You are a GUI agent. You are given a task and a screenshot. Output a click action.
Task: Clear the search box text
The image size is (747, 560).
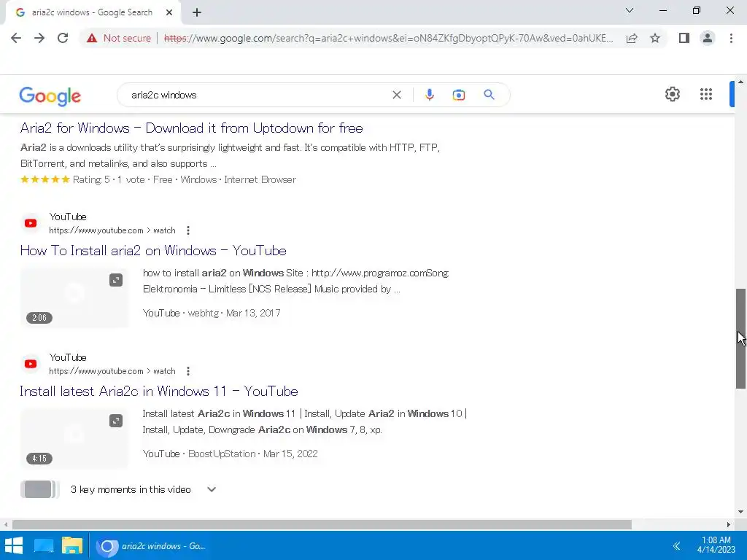[x=396, y=95]
